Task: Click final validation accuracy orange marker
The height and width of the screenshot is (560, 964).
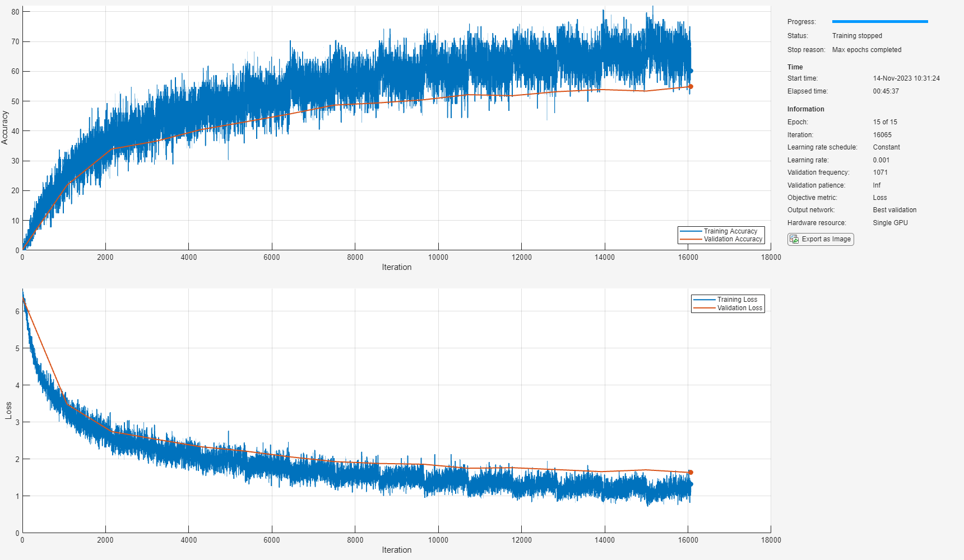Action: 690,87
